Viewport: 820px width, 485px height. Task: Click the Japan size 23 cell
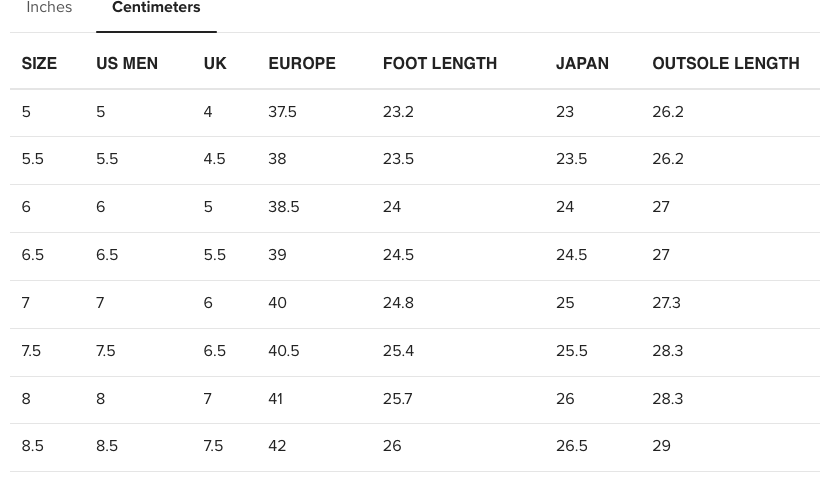click(x=565, y=112)
